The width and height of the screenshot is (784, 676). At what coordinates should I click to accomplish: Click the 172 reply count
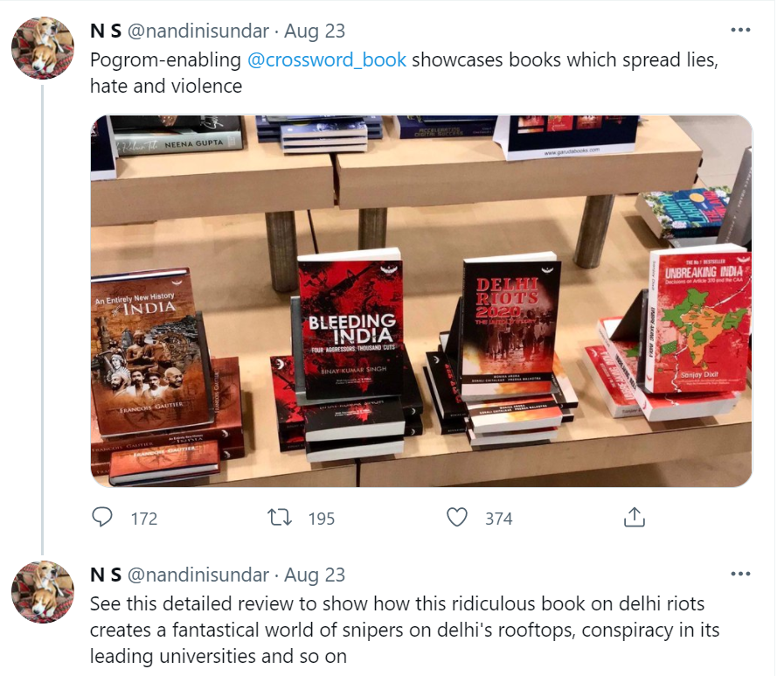tap(144, 519)
